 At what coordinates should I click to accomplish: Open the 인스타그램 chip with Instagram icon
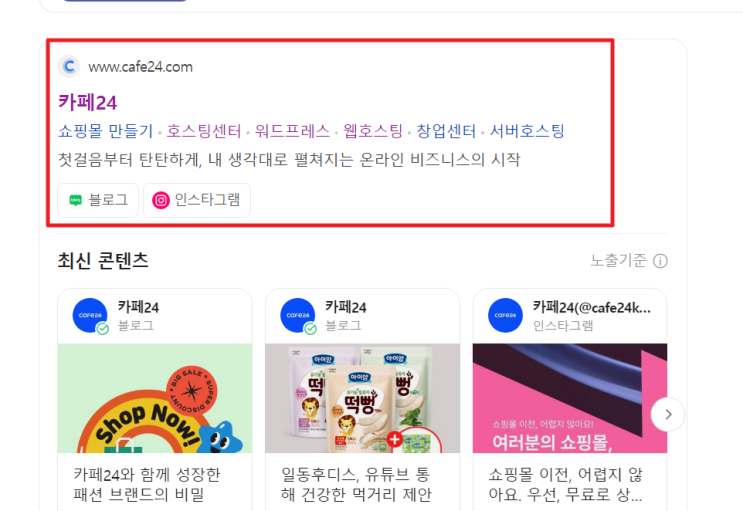pos(197,200)
